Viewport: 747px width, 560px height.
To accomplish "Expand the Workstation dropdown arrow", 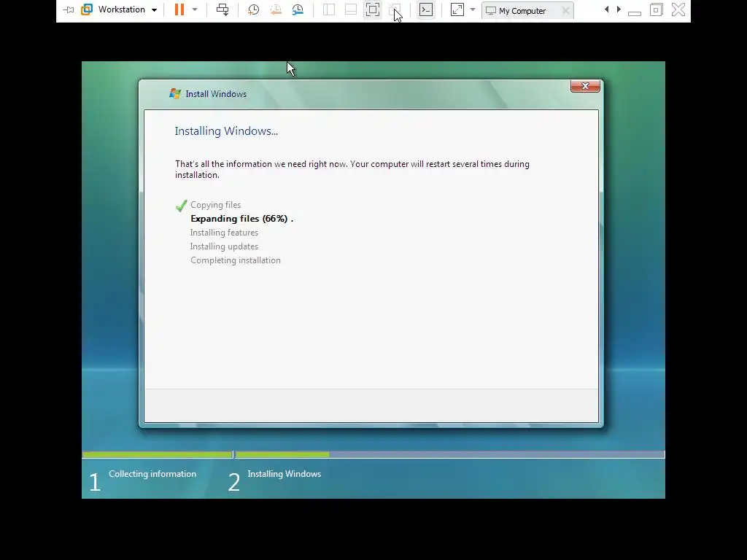I will (x=155, y=10).
